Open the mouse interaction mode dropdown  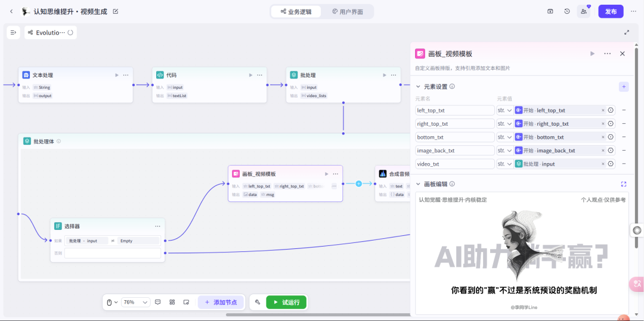(112, 302)
